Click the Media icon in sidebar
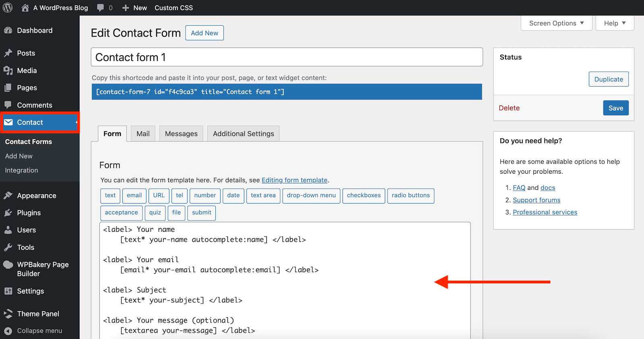Viewport: 644px width, 339px height. click(8, 71)
